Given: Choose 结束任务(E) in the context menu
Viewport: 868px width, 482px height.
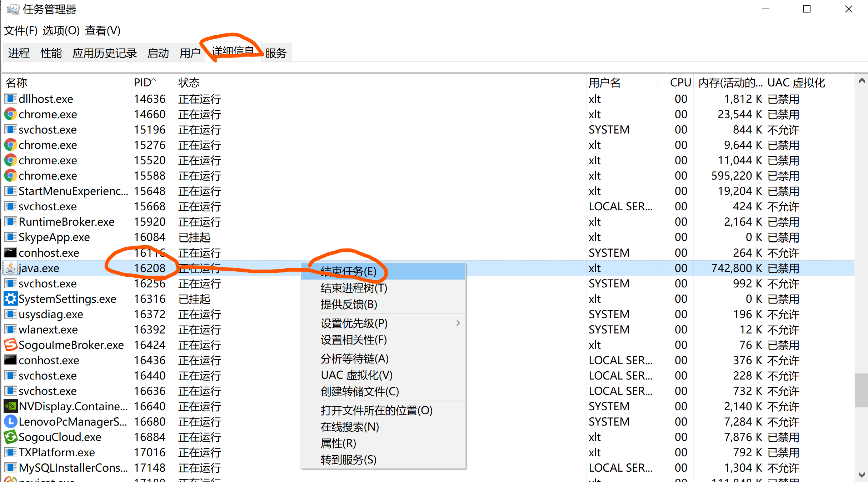Looking at the screenshot, I should click(348, 271).
